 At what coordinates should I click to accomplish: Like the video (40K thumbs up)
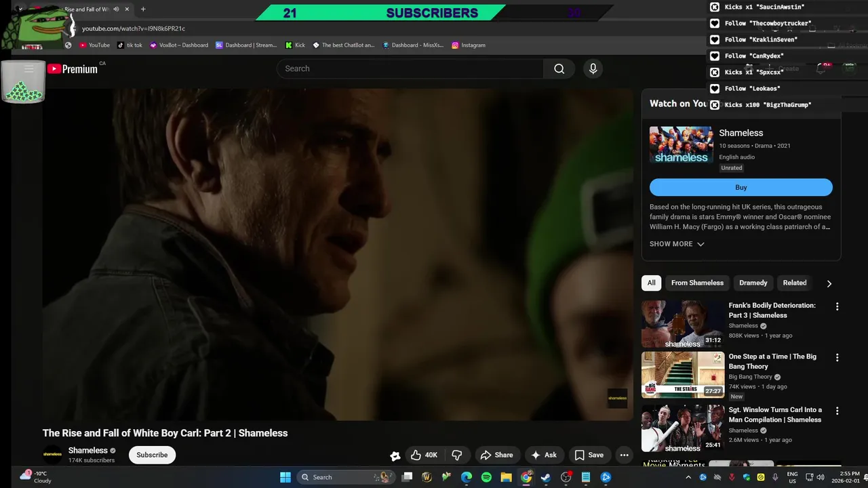(x=424, y=455)
